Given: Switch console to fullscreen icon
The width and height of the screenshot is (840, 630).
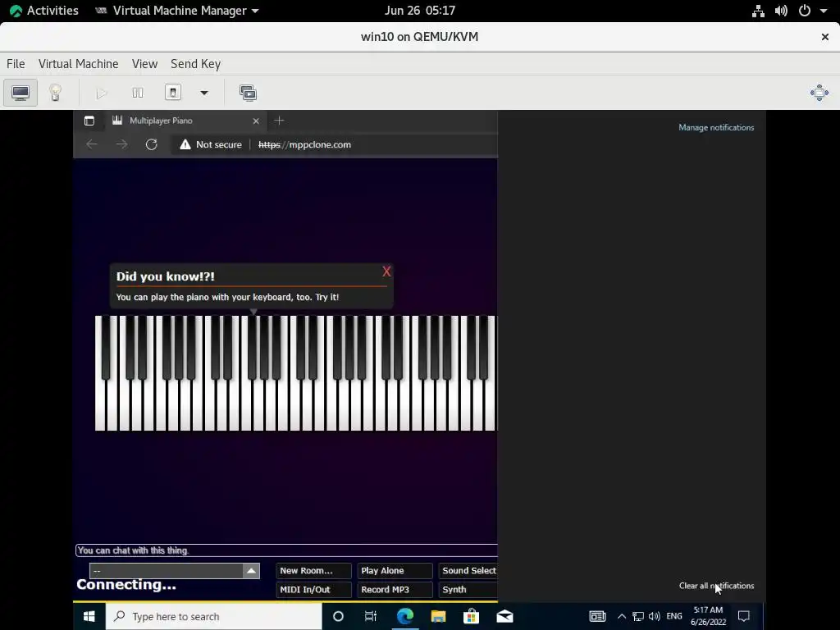Looking at the screenshot, I should pos(819,93).
